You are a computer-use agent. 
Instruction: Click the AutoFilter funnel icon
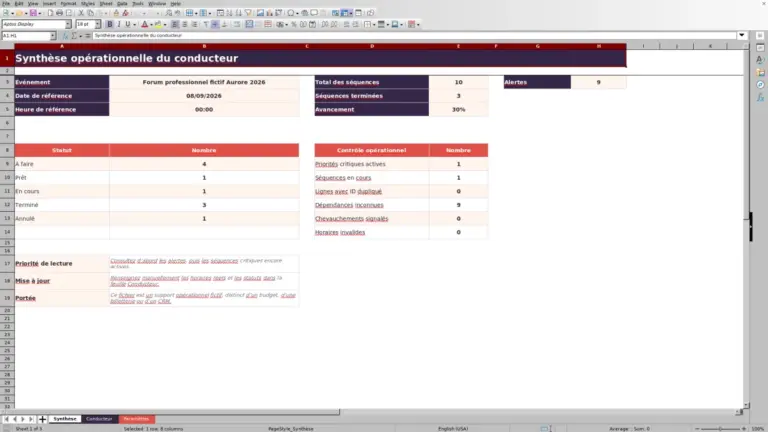coord(248,13)
